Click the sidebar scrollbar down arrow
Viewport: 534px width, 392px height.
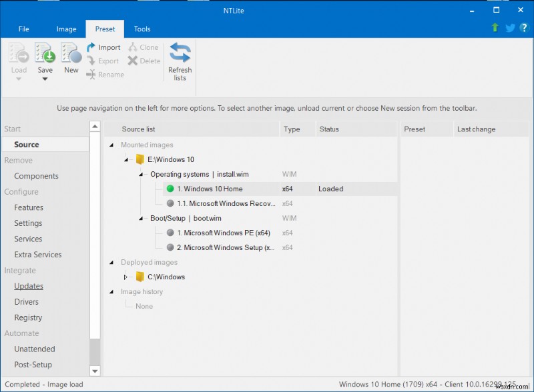(x=95, y=371)
